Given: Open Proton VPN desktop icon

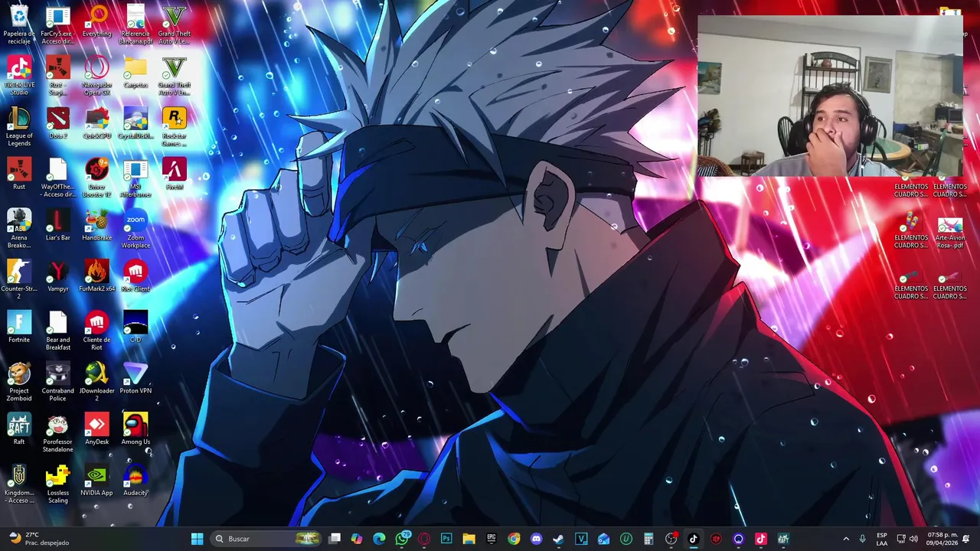Looking at the screenshot, I should [x=136, y=379].
